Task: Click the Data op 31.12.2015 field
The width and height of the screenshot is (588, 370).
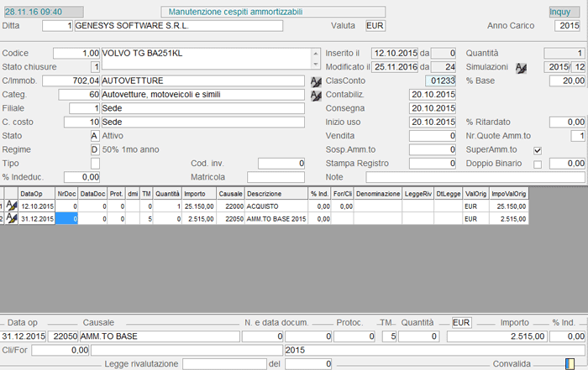Action: 24,336
